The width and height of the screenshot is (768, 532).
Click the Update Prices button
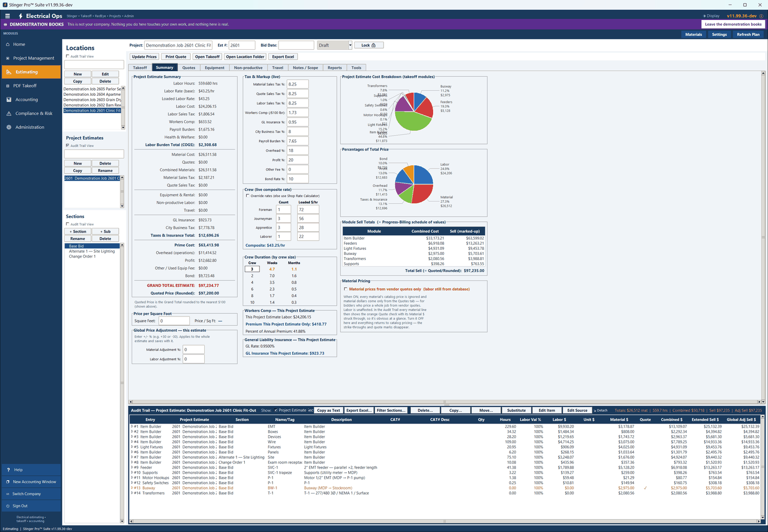(144, 57)
